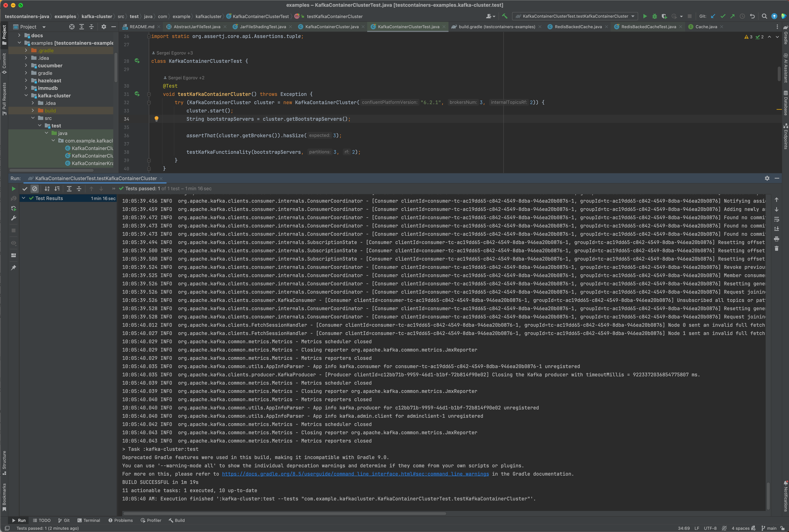Screen dimensions: 789x532
Task: Click Clear All trash icon in console
Action: point(776,249)
